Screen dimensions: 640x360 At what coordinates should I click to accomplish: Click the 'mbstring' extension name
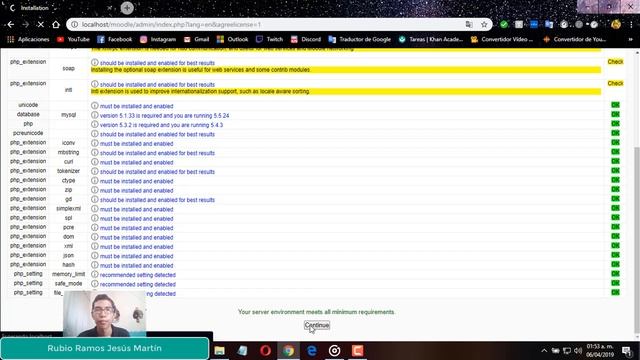click(69, 152)
